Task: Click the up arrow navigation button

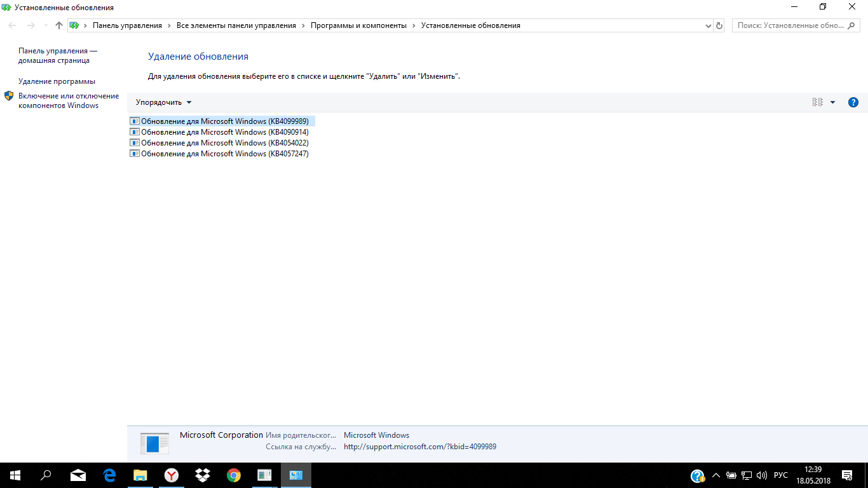Action: 59,25
